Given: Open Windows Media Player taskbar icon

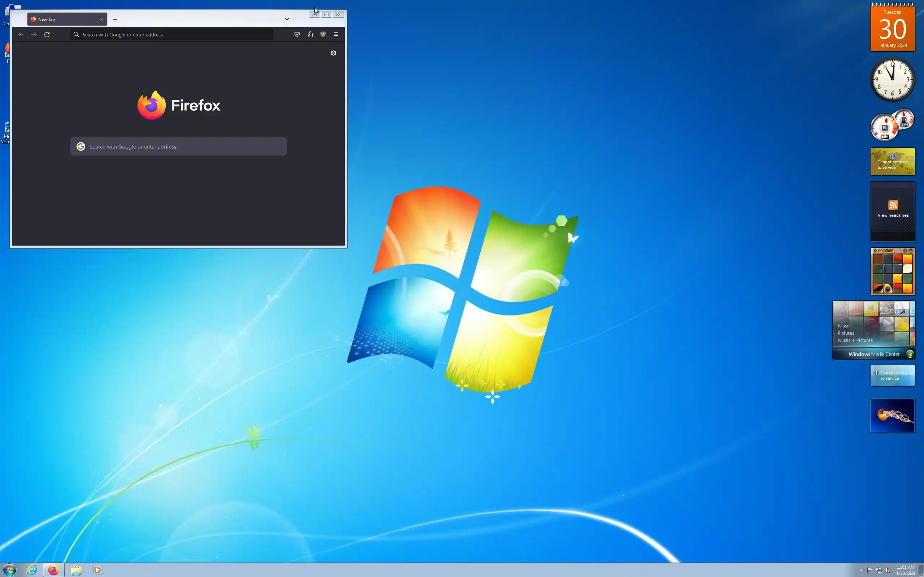Looking at the screenshot, I should [x=98, y=570].
